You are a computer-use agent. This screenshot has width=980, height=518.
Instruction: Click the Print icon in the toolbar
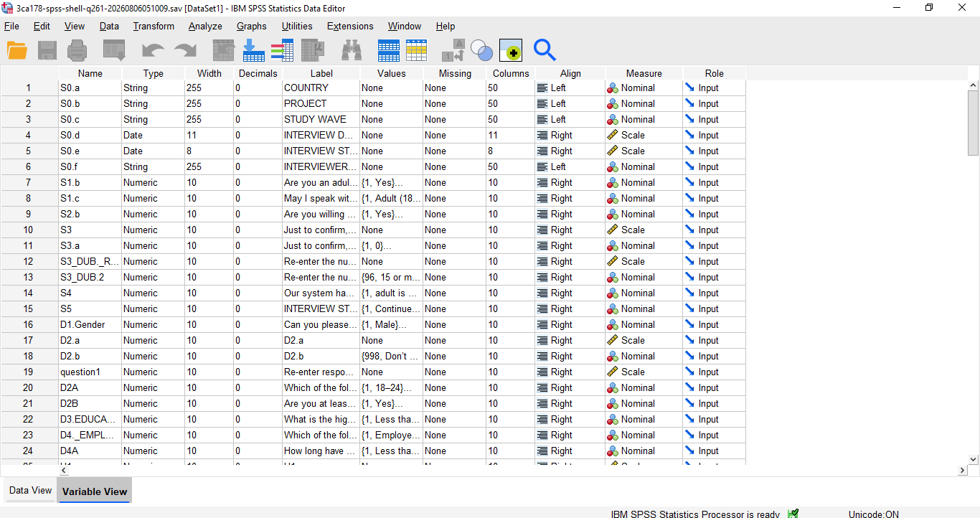[x=77, y=50]
